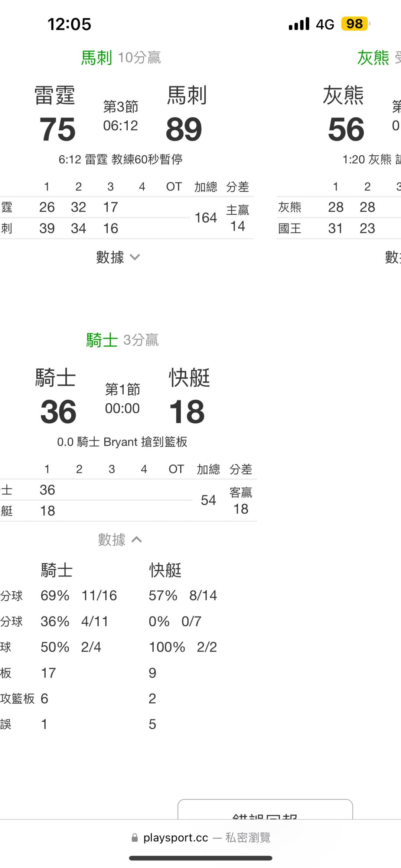Open the green 騎士 3分贏 prediction
This screenshot has height=868, width=401.
click(x=122, y=340)
